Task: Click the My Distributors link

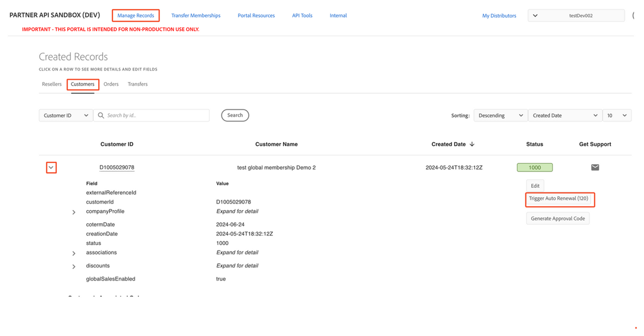Action: [499, 16]
